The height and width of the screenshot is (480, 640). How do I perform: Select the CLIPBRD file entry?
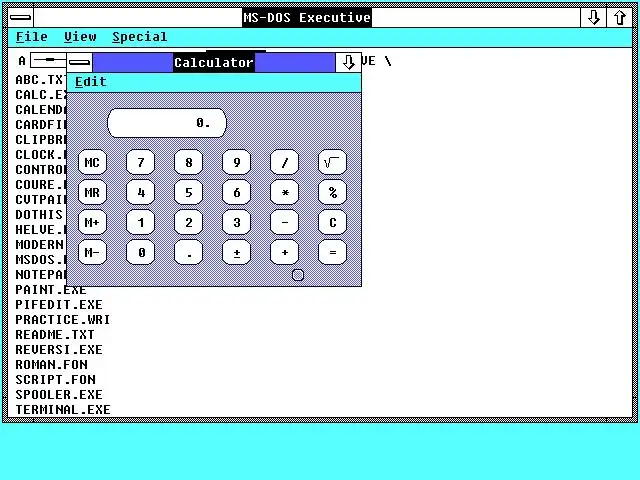tap(40, 140)
